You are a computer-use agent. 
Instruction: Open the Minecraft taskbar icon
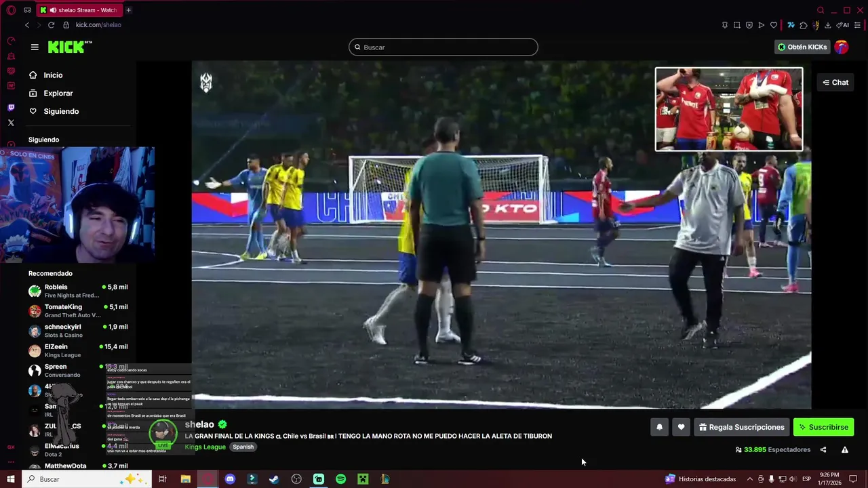tap(363, 479)
